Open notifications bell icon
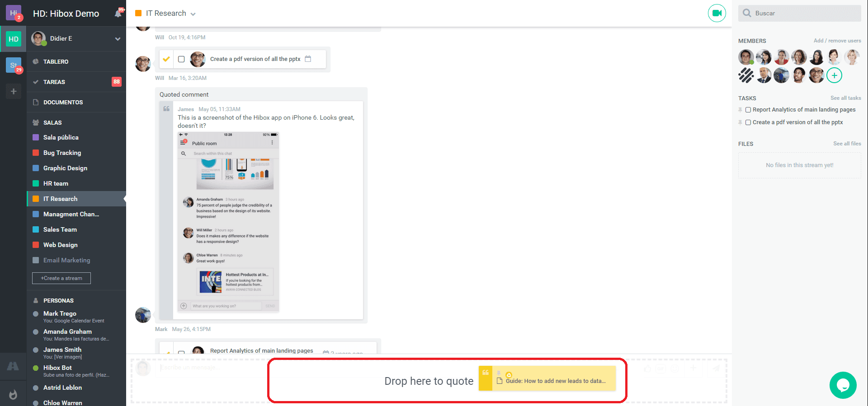Image resolution: width=868 pixels, height=406 pixels. [118, 14]
